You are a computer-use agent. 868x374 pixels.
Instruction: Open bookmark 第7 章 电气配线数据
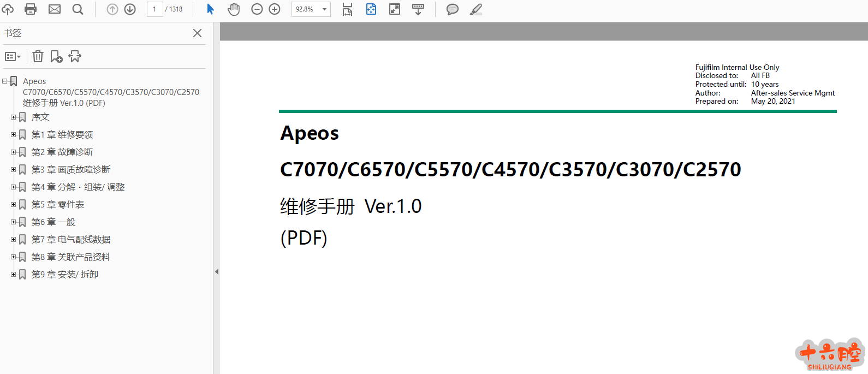pos(70,239)
